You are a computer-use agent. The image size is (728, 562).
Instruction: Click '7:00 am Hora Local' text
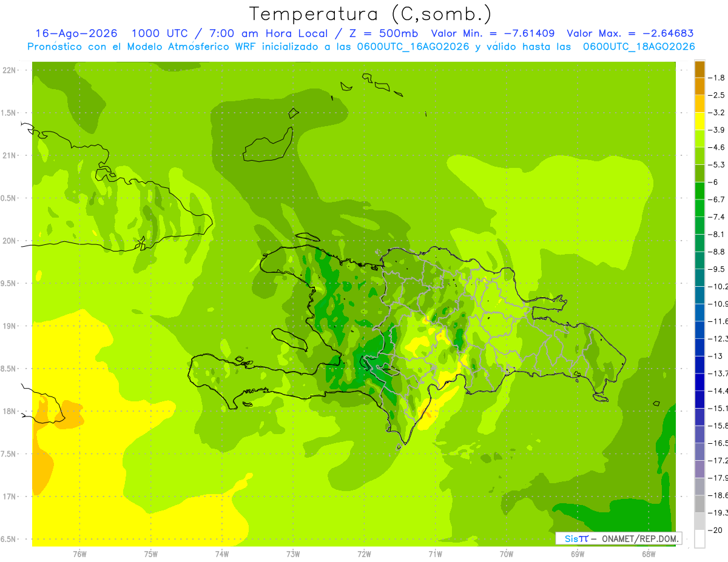[x=268, y=34]
